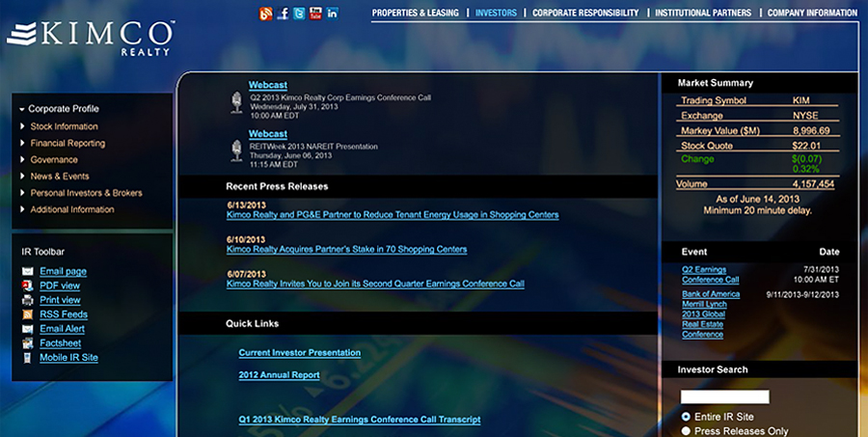This screenshot has height=437, width=868.
Task: Click the Mobile IR Site link
Action: click(68, 358)
